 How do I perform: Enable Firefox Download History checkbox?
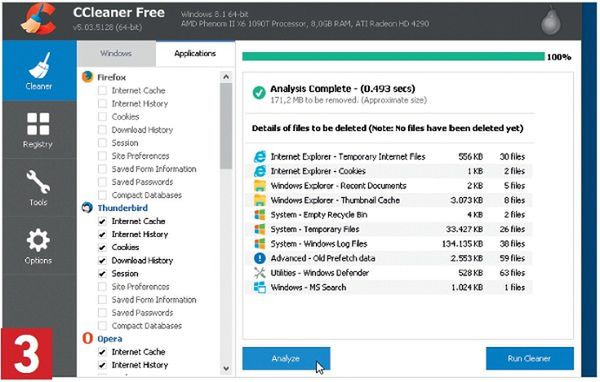[x=102, y=130]
